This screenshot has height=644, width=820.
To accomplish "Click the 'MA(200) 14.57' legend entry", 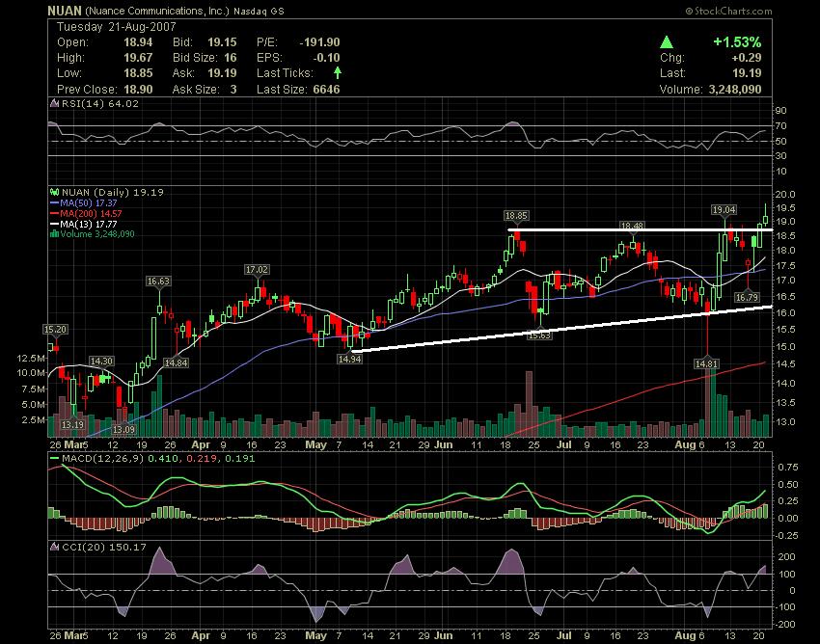I will [x=91, y=213].
